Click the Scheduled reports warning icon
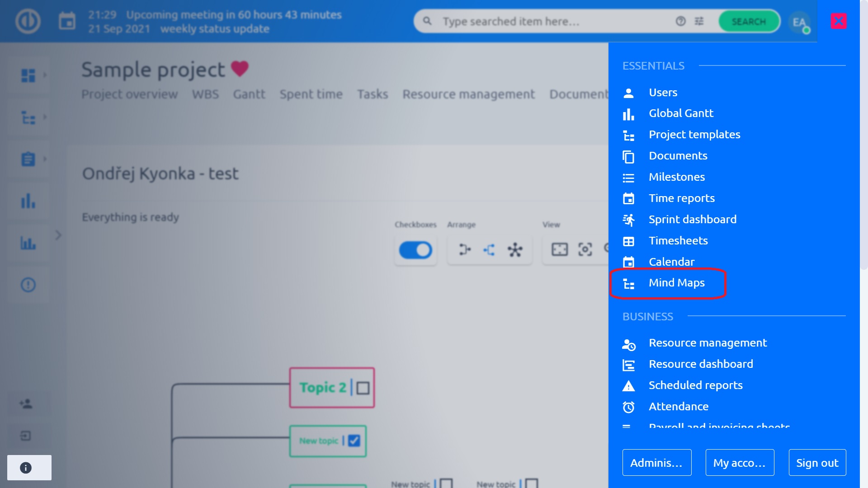The width and height of the screenshot is (868, 488). pos(628,386)
